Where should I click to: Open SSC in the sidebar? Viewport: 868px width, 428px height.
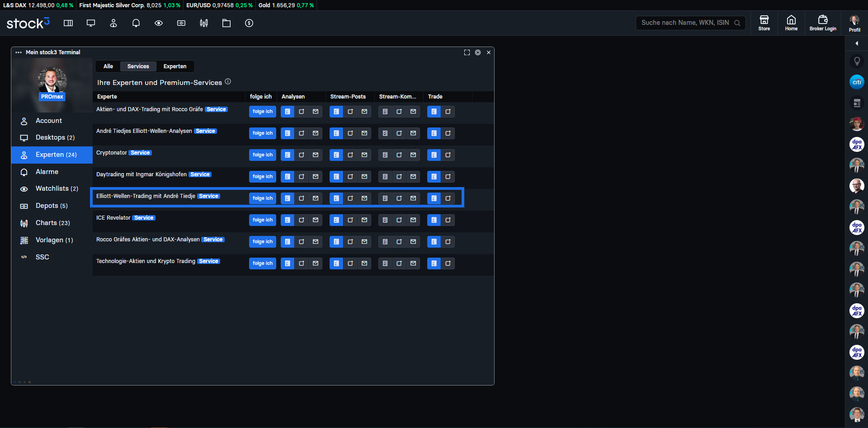pos(52,257)
